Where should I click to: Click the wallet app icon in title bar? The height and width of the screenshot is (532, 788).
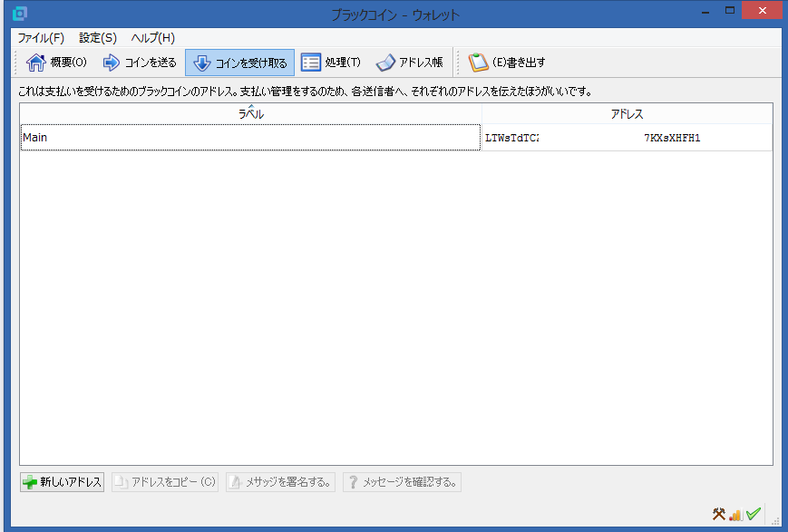click(x=20, y=13)
